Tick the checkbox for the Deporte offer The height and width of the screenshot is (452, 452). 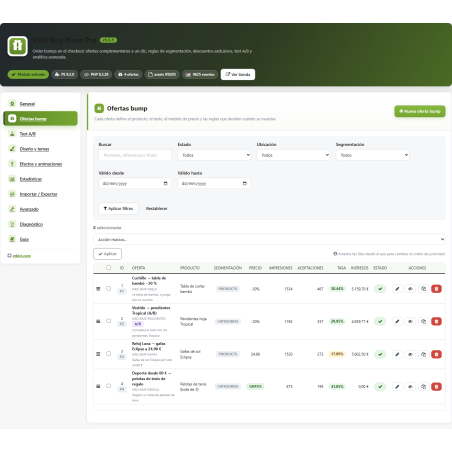108,386
